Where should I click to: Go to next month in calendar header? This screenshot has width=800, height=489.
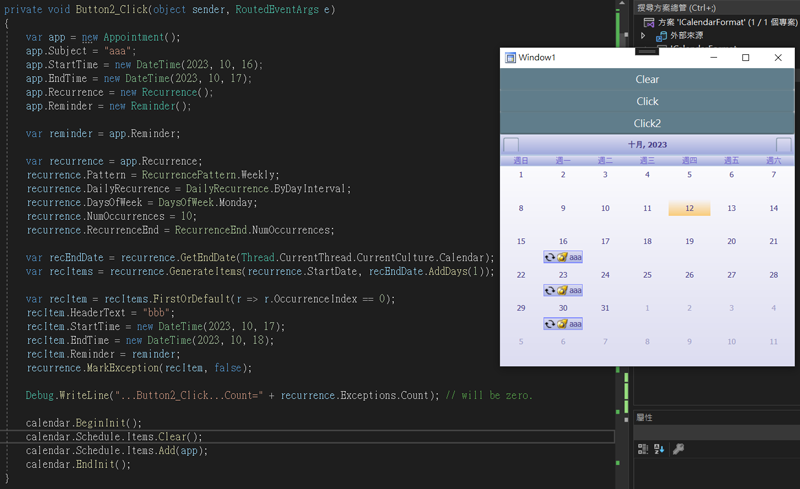[783, 145]
